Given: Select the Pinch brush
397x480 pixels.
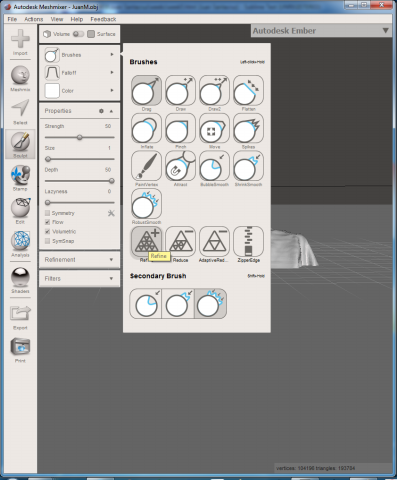Looking at the screenshot, I should click(x=180, y=128).
